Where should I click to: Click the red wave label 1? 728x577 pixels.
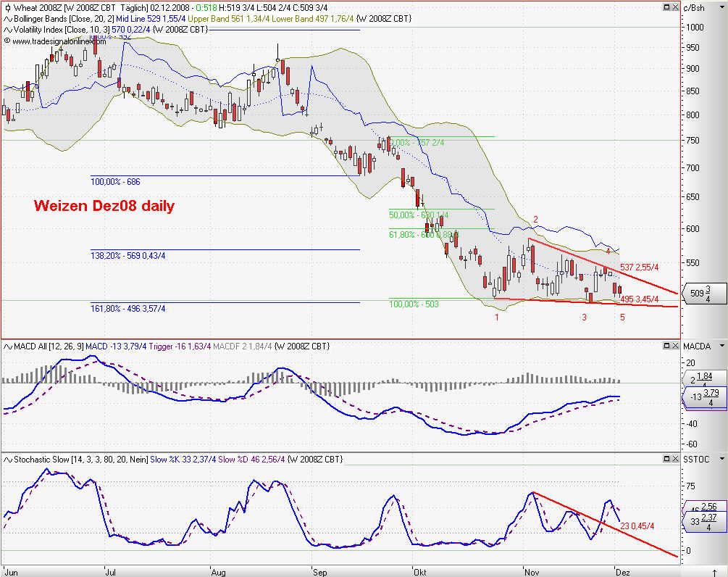coord(497,317)
